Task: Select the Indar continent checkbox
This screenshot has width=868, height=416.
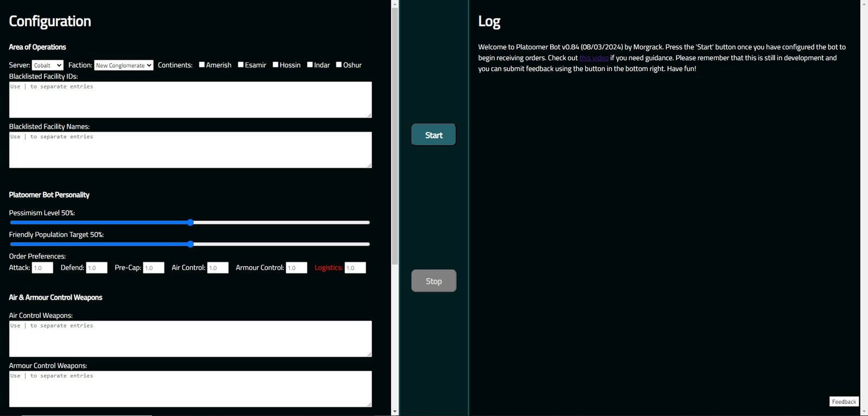Action: pyautogui.click(x=310, y=65)
